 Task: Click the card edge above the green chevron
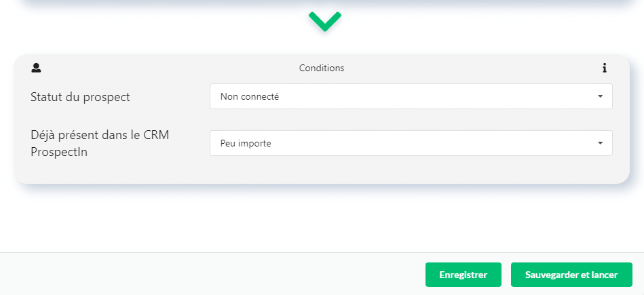point(325,3)
